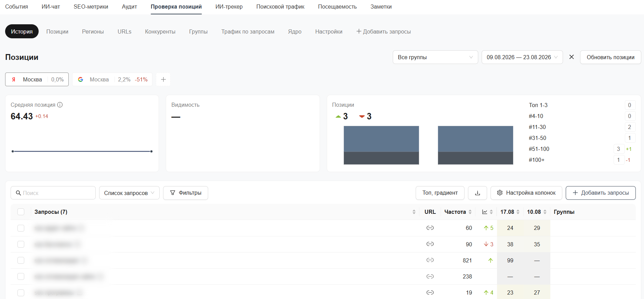Check the row with frequency 821

click(x=21, y=260)
